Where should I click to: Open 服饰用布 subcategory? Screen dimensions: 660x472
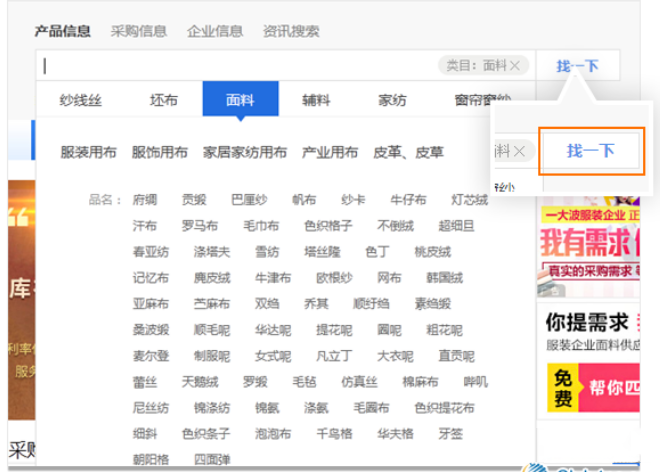pos(160,152)
